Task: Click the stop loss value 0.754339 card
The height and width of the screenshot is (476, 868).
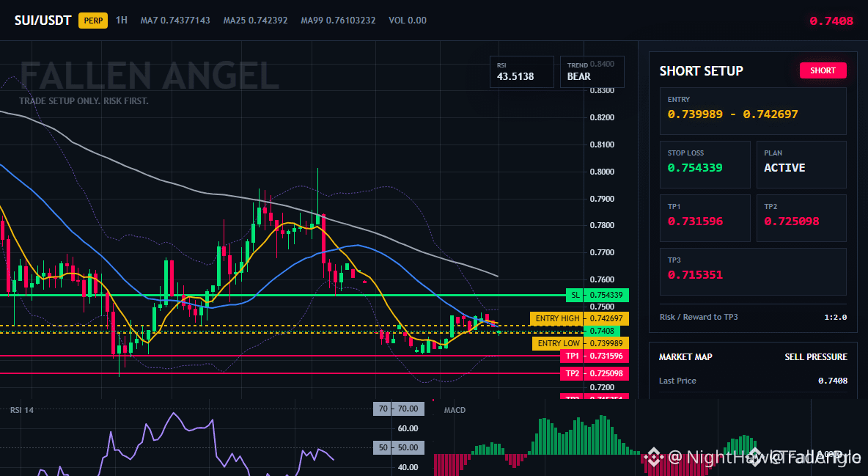Action: click(705, 164)
